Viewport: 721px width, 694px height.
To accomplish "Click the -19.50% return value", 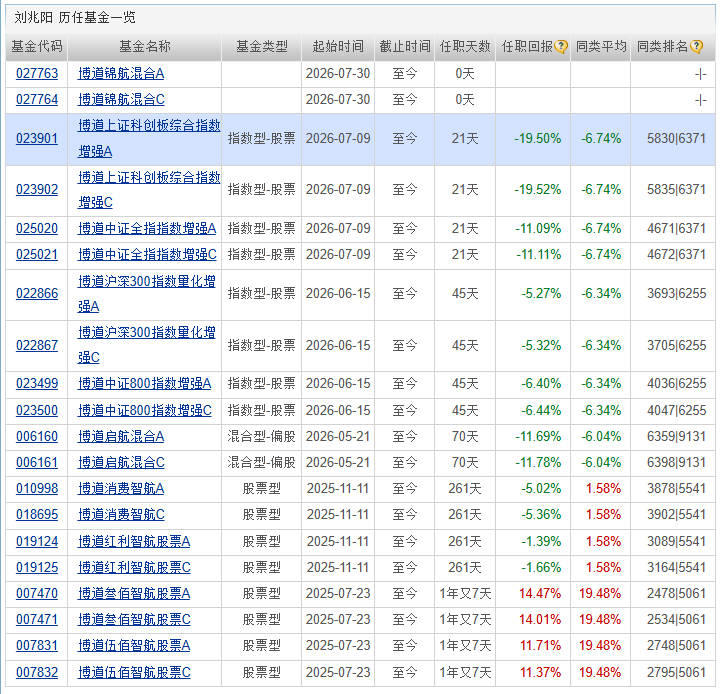I will pos(538,139).
